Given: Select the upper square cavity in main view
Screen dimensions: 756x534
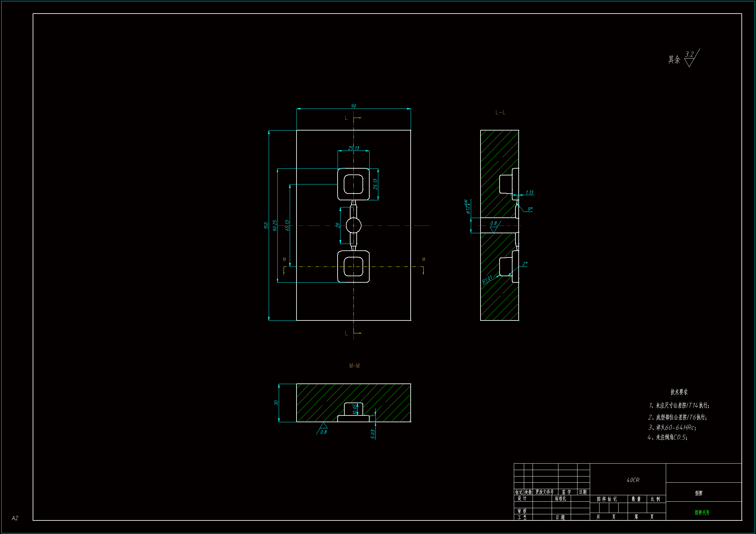Looking at the screenshot, I should [x=353, y=184].
